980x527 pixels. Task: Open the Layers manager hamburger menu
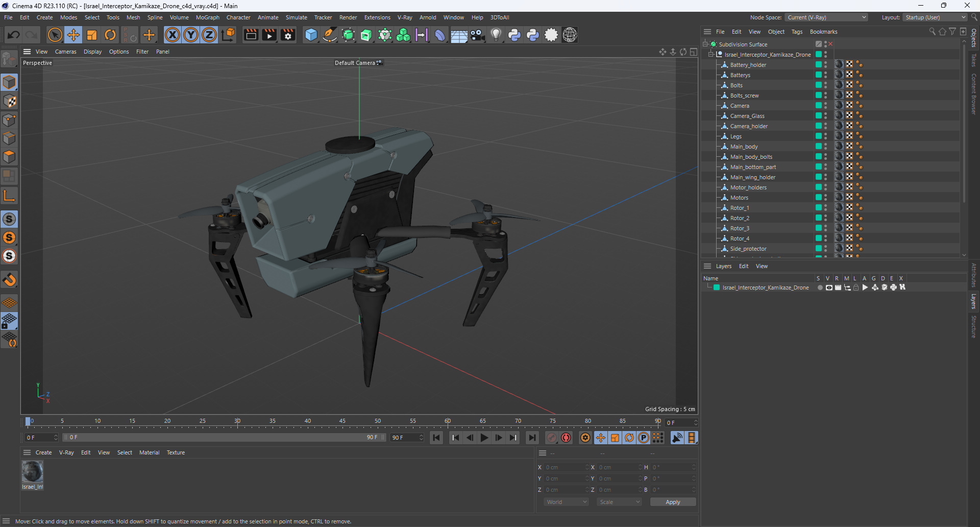[x=707, y=266]
